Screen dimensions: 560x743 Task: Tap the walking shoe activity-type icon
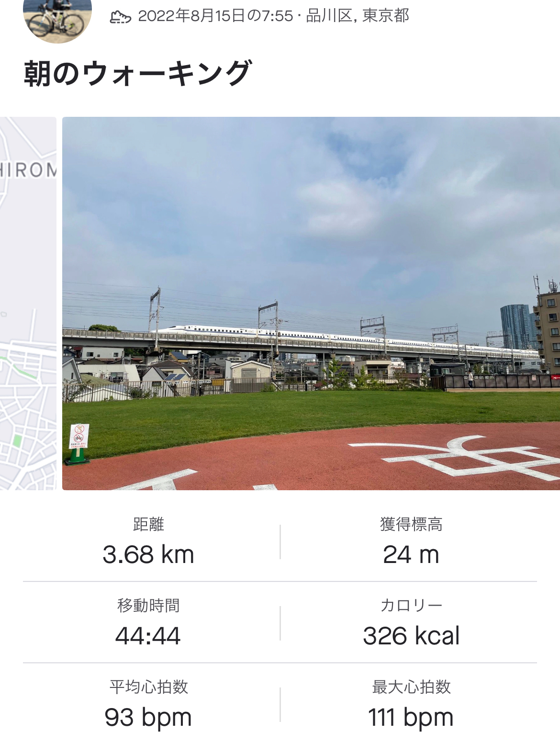[x=120, y=17]
